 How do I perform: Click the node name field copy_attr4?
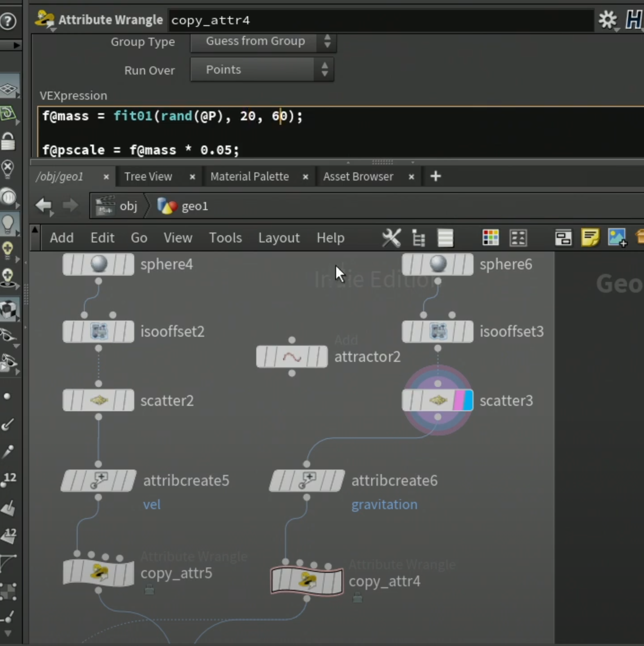point(381,20)
